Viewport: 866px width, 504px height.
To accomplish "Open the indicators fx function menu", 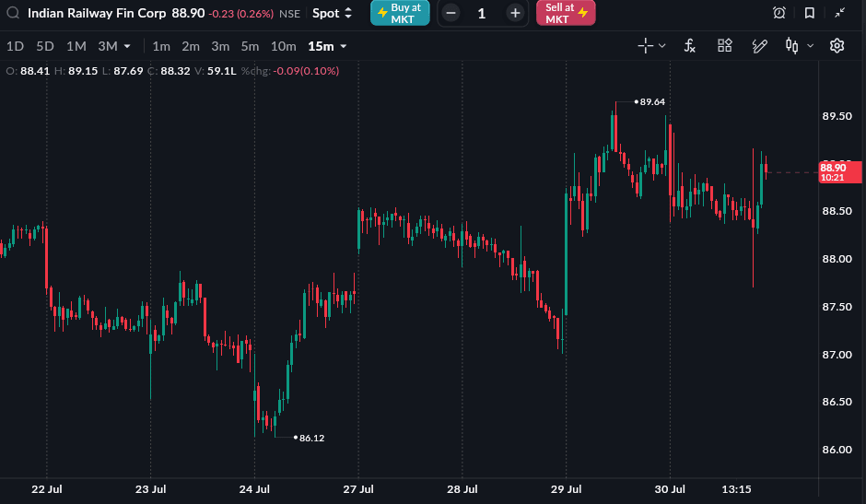I will tap(690, 46).
